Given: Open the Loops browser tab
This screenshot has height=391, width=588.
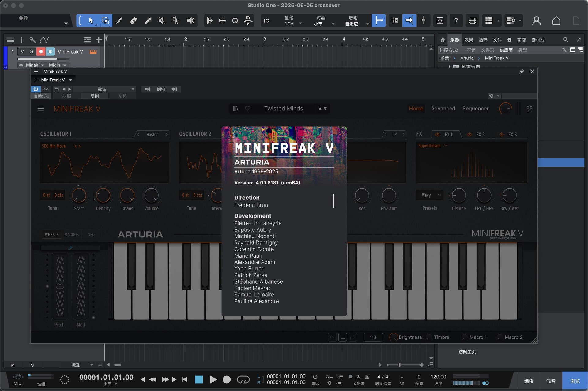Looking at the screenshot, I should [x=483, y=40].
